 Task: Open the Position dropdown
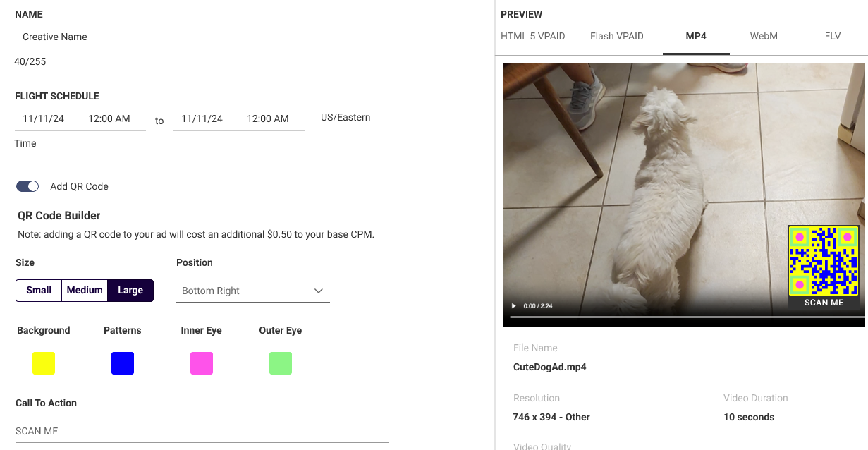click(252, 291)
